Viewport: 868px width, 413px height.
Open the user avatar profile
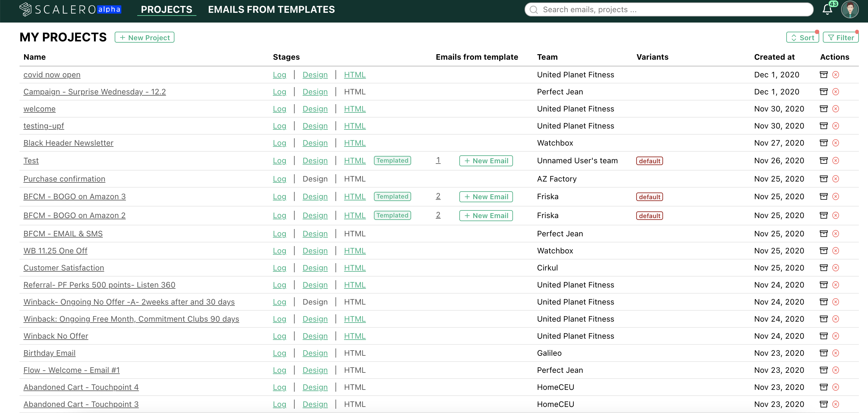(849, 9)
